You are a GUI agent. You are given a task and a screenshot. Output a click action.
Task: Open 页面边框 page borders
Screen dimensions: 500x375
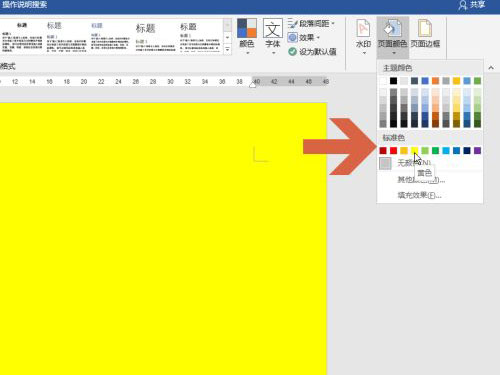tap(425, 33)
